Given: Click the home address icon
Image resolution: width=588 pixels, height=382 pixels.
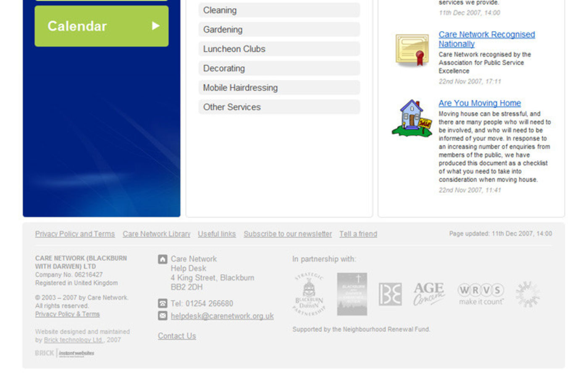Looking at the screenshot, I should pyautogui.click(x=163, y=259).
